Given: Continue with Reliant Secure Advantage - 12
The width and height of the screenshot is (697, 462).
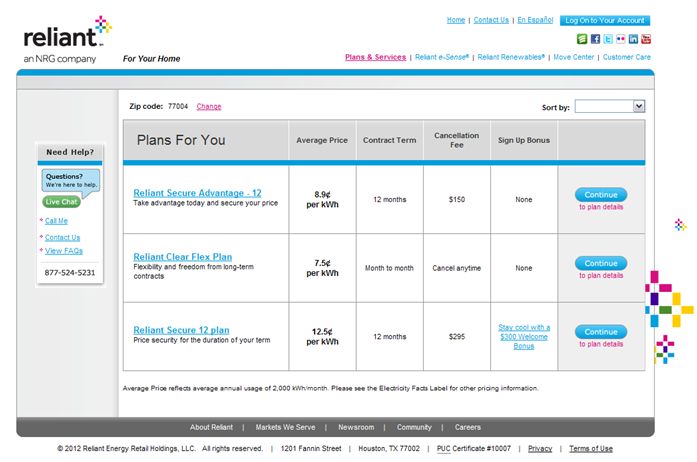Looking at the screenshot, I should (x=601, y=195).
